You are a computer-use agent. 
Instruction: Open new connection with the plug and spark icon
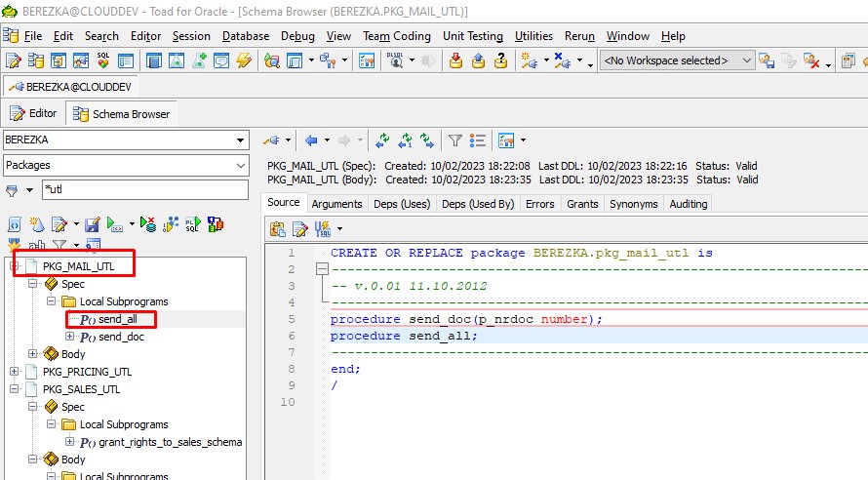pyautogui.click(x=530, y=60)
